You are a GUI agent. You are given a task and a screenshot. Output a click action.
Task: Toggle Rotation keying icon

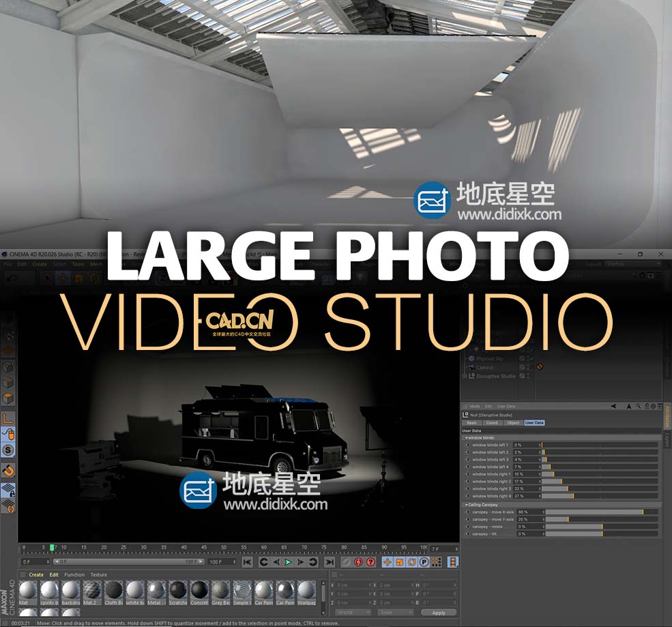pos(412,562)
